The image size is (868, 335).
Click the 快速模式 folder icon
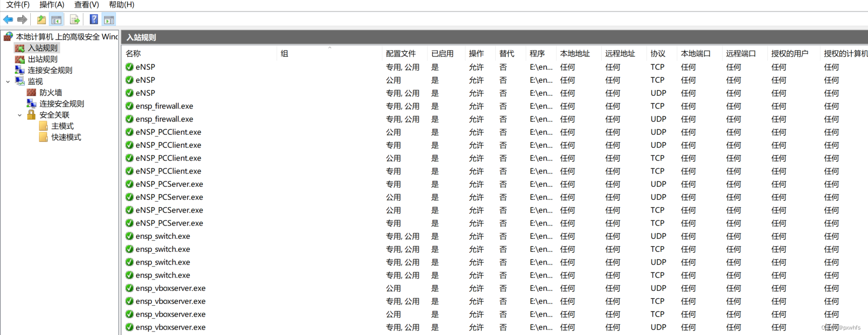[x=44, y=137]
